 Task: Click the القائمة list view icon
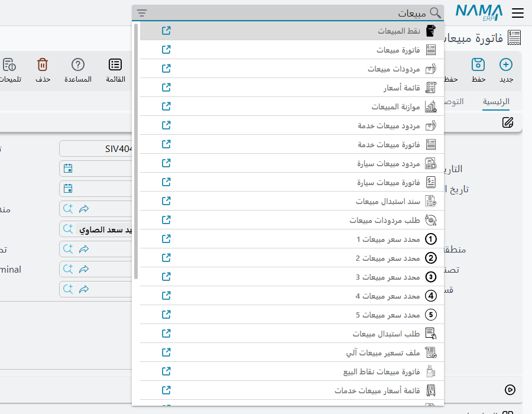[115, 64]
